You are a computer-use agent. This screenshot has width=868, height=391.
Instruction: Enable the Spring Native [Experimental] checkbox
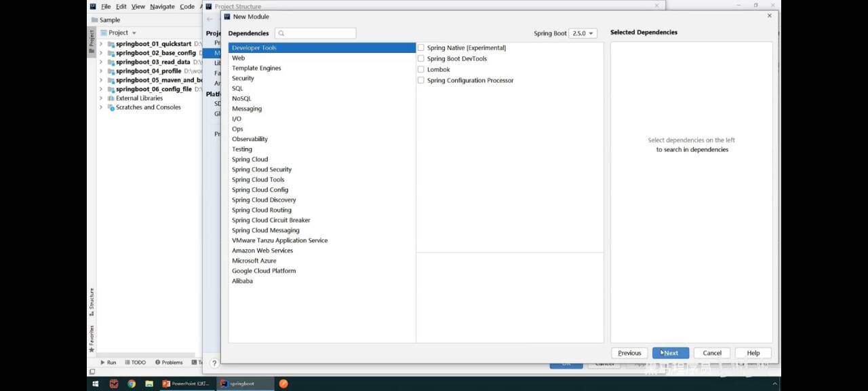tap(421, 48)
